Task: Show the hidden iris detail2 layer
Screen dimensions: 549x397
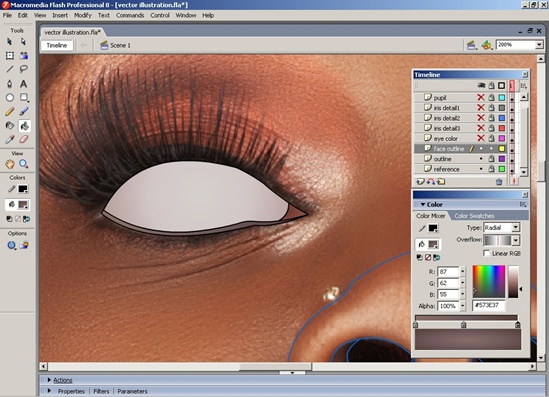Action: click(x=481, y=118)
